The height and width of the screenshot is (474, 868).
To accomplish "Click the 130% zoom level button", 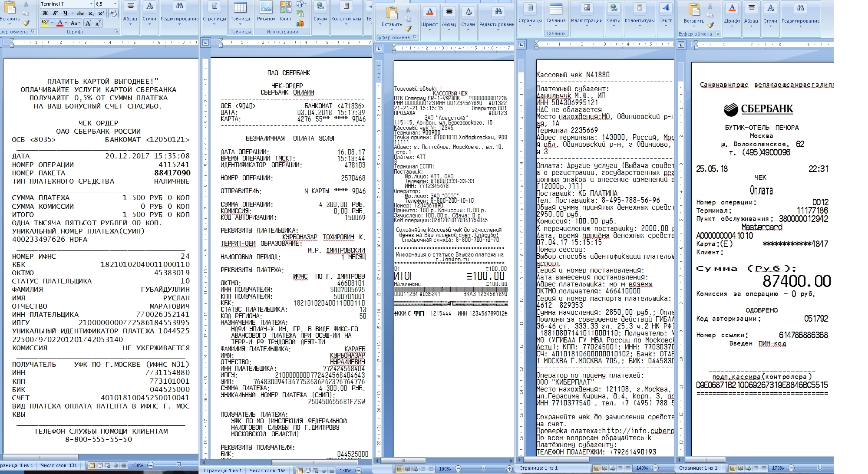I will coord(346,471).
